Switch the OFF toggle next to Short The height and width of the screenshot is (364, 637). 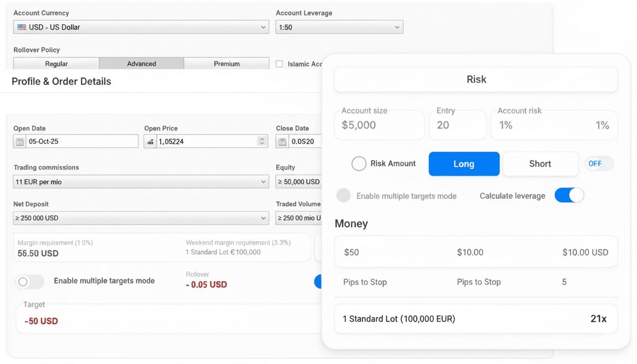click(599, 164)
